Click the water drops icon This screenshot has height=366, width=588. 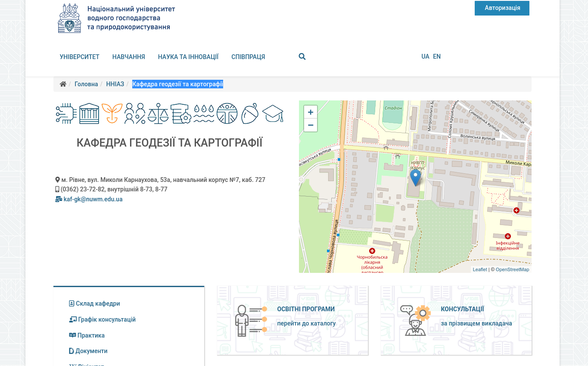[x=204, y=113]
